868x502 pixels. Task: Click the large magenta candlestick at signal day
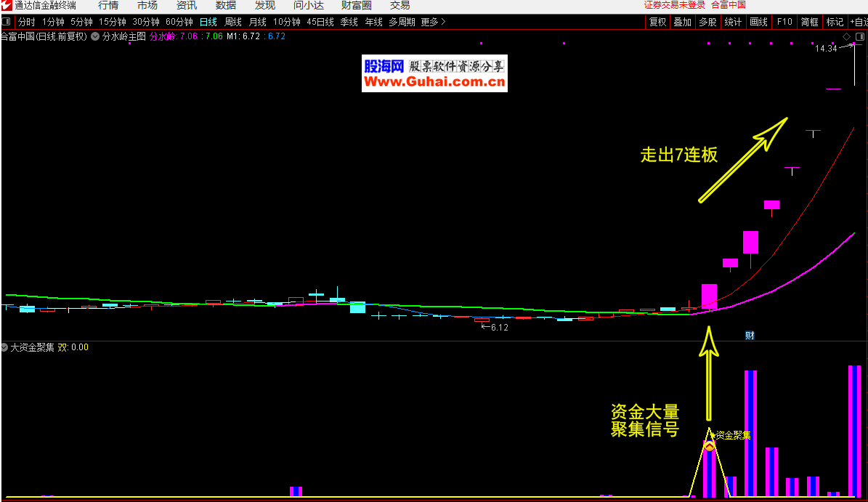point(709,296)
